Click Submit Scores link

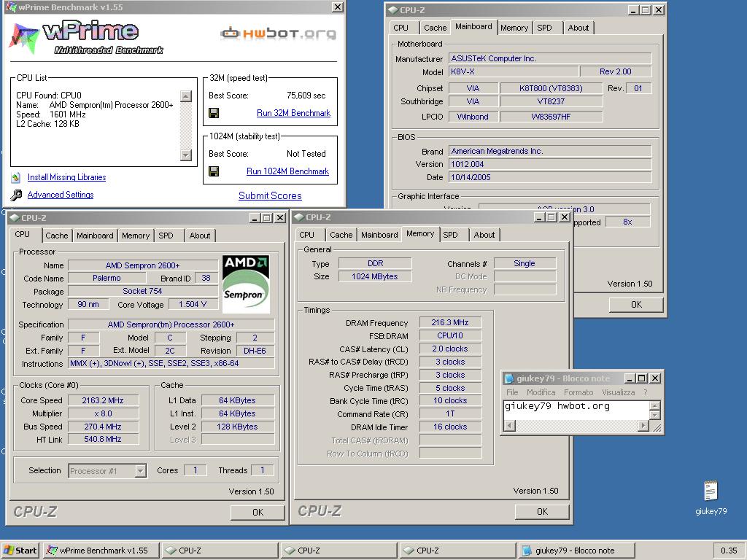tap(270, 195)
